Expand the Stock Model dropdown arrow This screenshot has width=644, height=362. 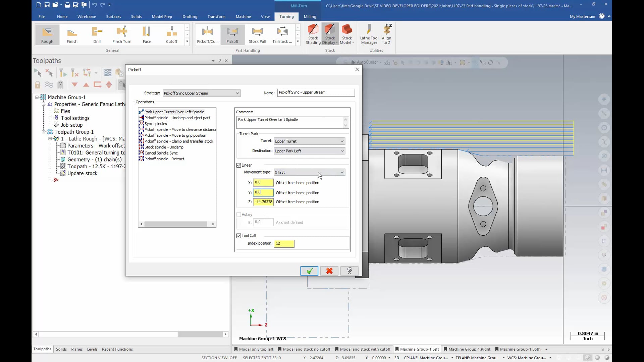click(353, 43)
